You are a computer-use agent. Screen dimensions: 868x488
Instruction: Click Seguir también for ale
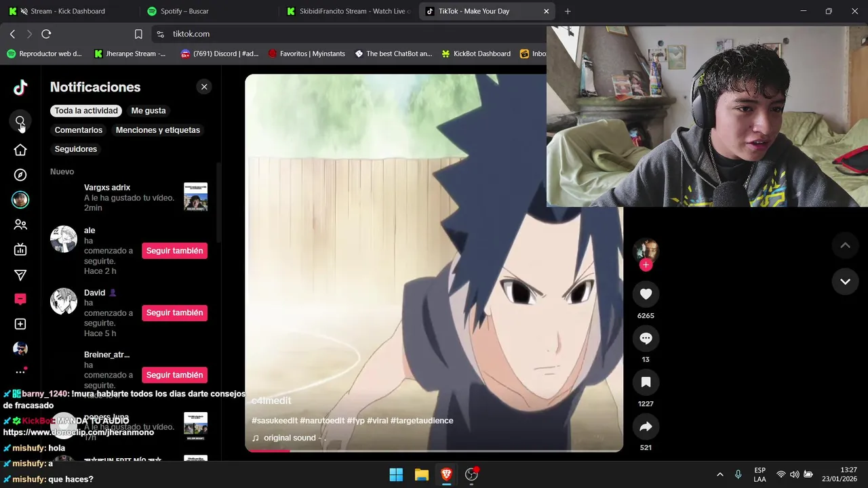click(x=174, y=251)
